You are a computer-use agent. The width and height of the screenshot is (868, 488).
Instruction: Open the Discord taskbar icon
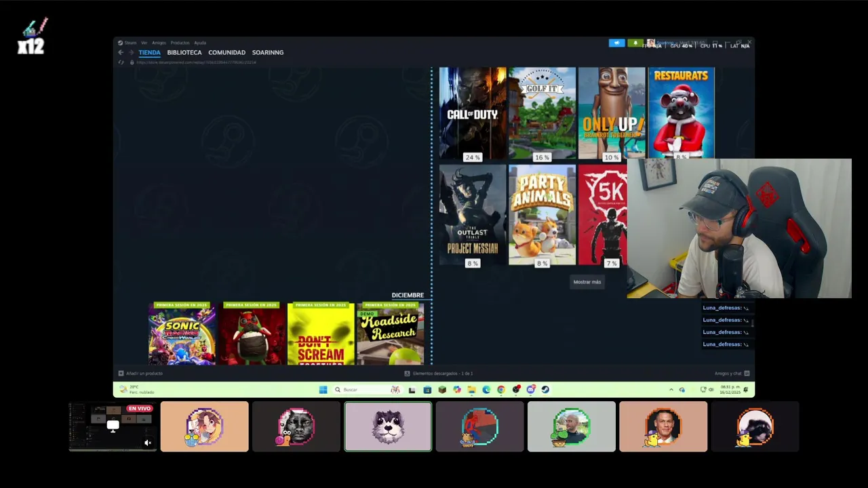530,390
